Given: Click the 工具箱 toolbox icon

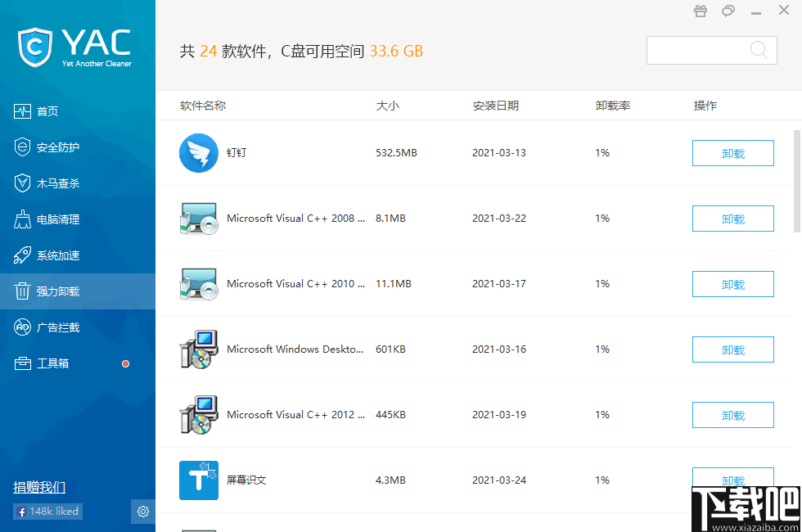Looking at the screenshot, I should (23, 363).
